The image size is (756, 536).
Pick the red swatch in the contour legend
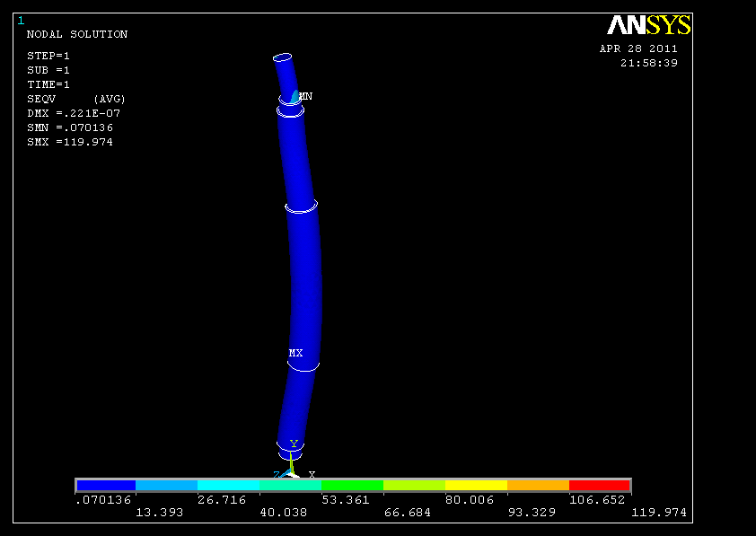(x=600, y=486)
